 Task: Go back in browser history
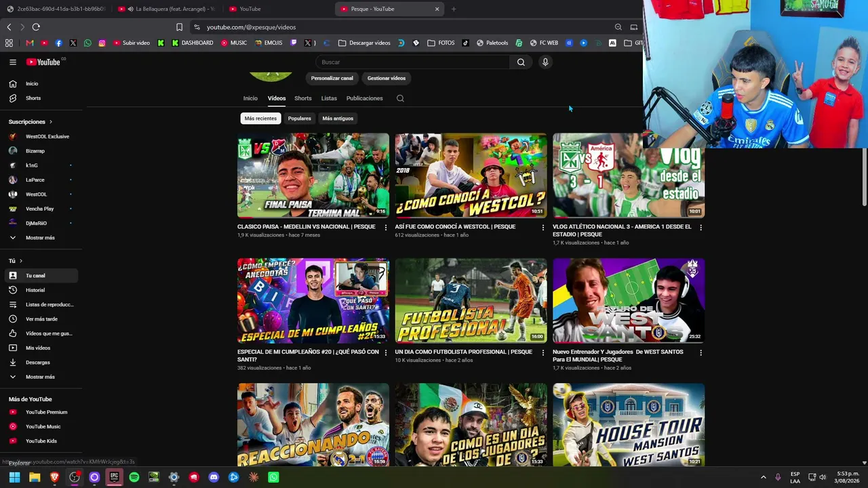(x=9, y=27)
